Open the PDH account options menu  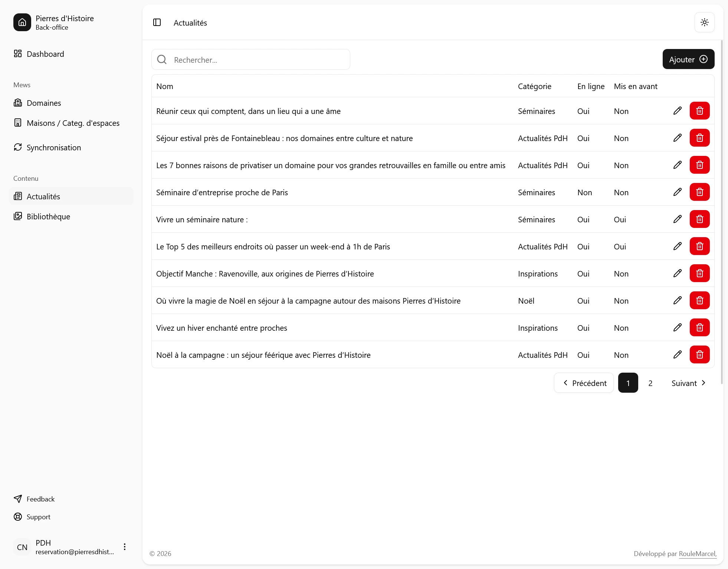(125, 547)
